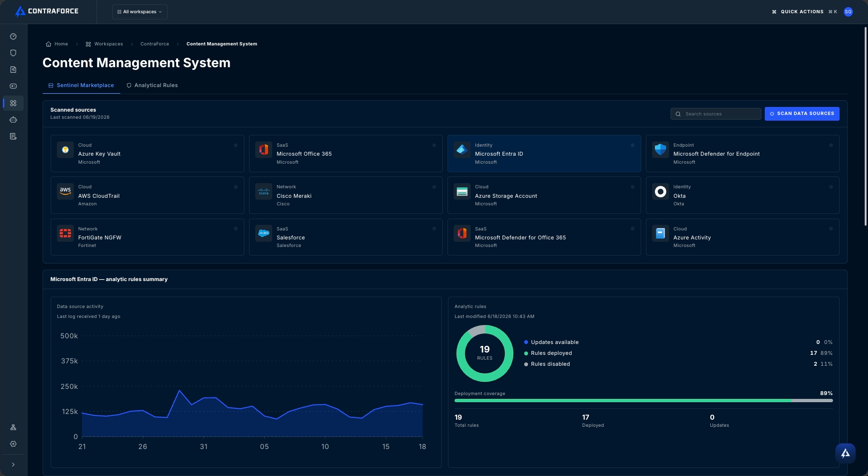This screenshot has width=868, height=476.
Task: Open the organization hierarchy sidebar icon
Action: [x=13, y=427]
